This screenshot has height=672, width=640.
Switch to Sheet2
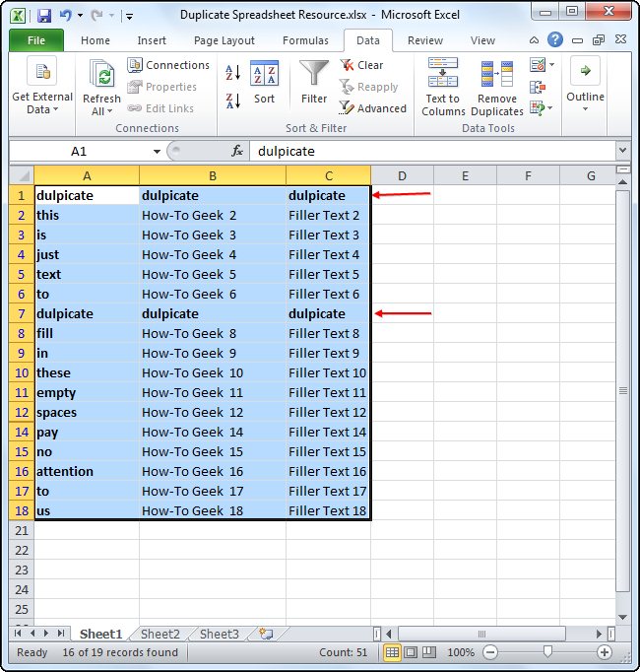[160, 634]
